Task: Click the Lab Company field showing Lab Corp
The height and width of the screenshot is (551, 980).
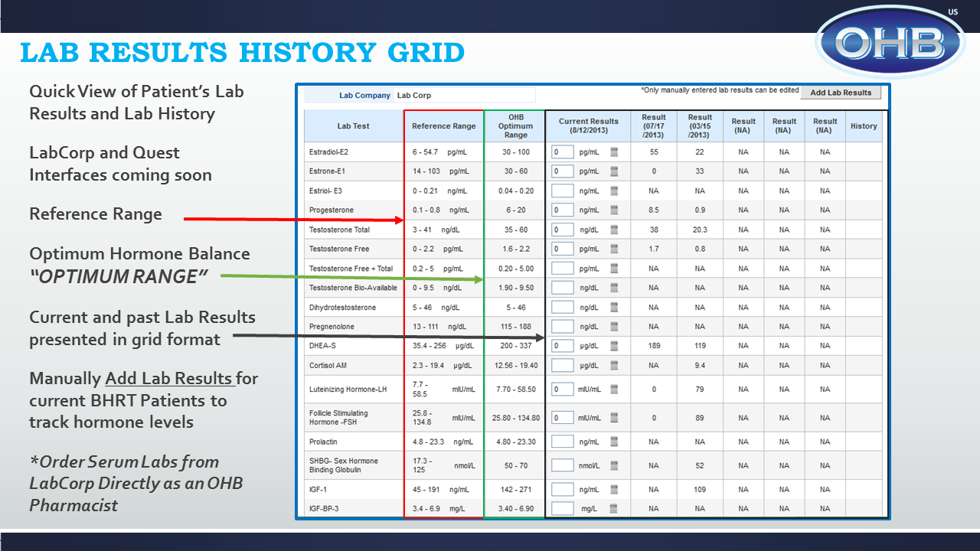Action: click(x=464, y=96)
